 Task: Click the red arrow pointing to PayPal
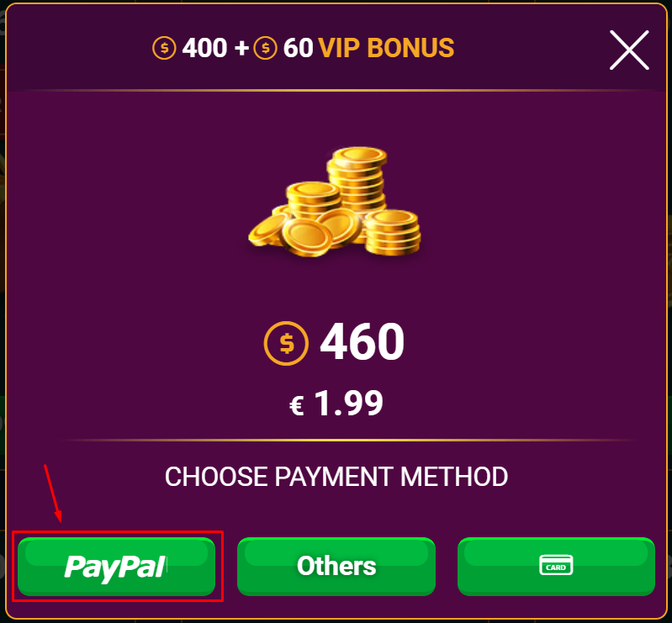click(53, 494)
